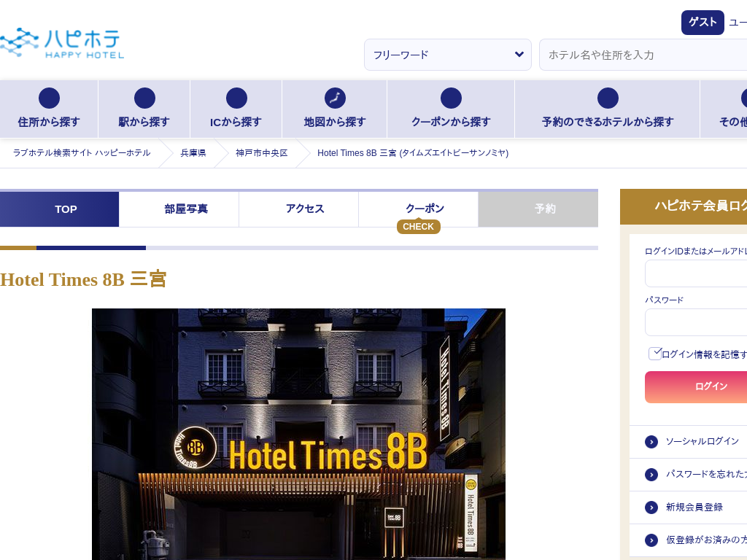Click the greyed 予約 tab
Image resolution: width=747 pixels, height=560 pixels.
538,209
